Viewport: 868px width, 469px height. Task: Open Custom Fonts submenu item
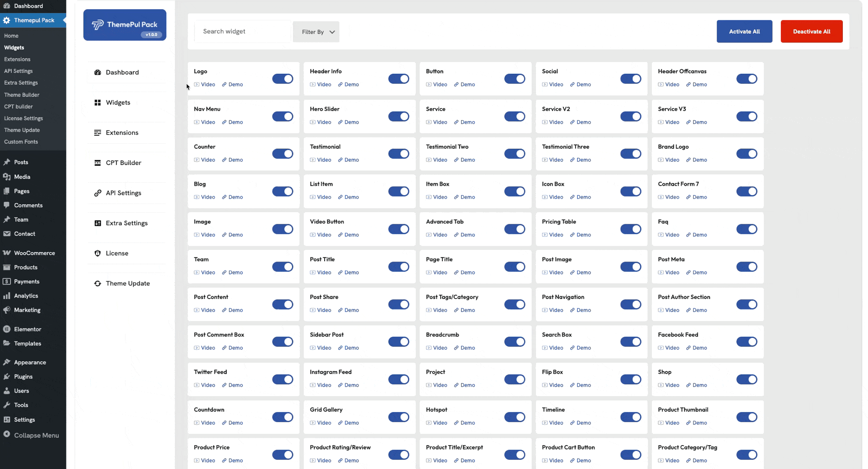tap(21, 142)
